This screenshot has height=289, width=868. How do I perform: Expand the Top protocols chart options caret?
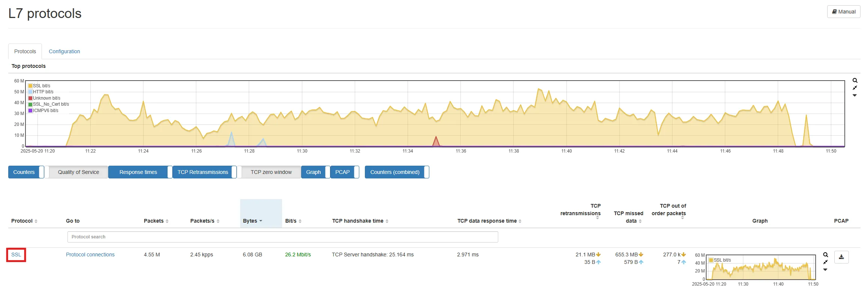[x=855, y=95]
